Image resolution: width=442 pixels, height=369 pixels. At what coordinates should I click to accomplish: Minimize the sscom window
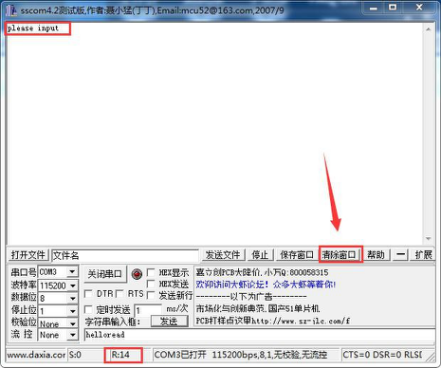tap(374, 8)
